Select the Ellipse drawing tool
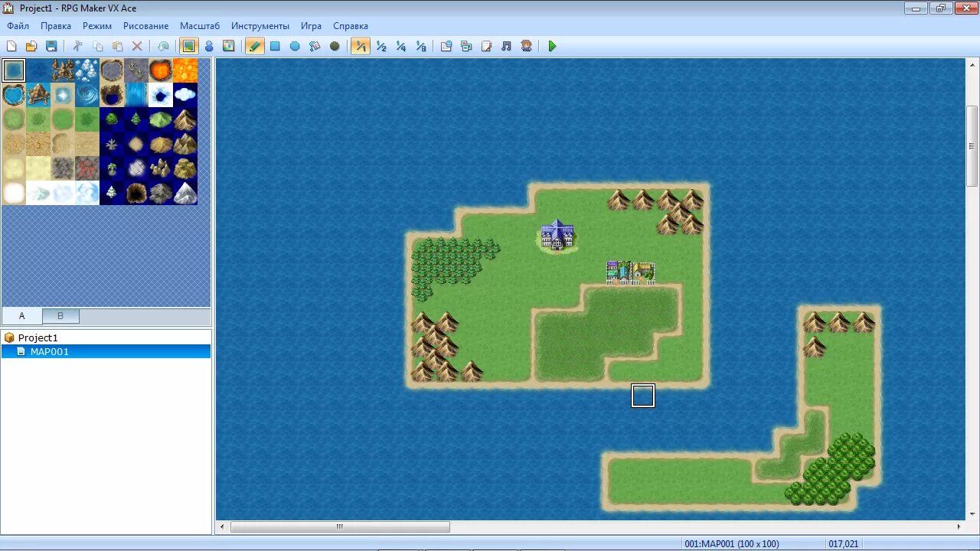 (x=295, y=47)
